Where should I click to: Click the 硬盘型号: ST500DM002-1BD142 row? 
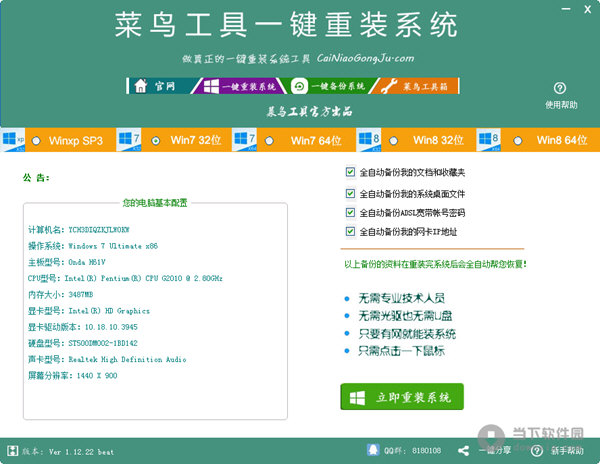pos(83,343)
